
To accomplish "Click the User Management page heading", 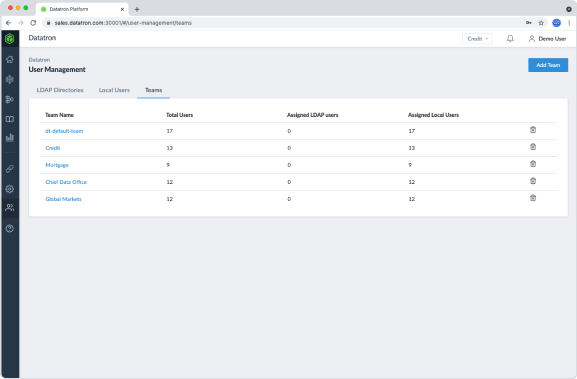I will [x=57, y=70].
